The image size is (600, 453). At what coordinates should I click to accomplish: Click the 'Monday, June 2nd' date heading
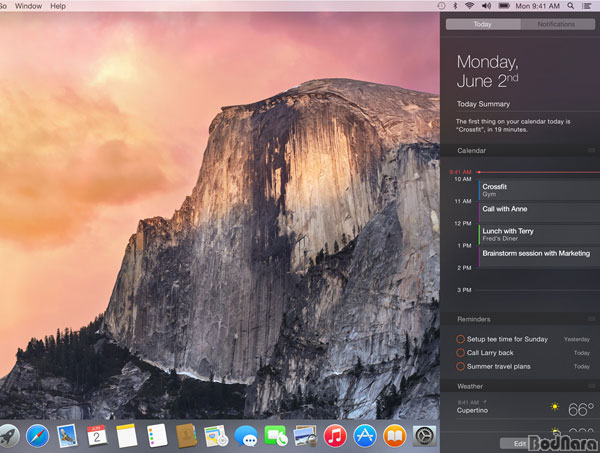click(488, 72)
